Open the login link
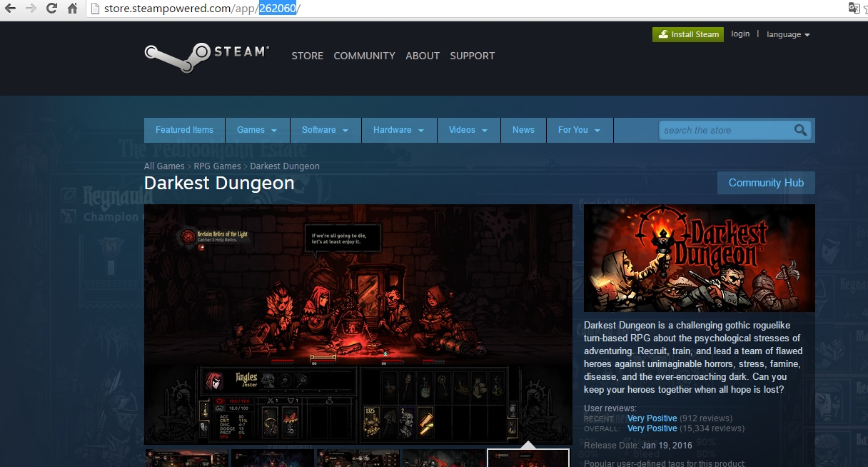Screen dimensions: 868x467 pos(740,34)
